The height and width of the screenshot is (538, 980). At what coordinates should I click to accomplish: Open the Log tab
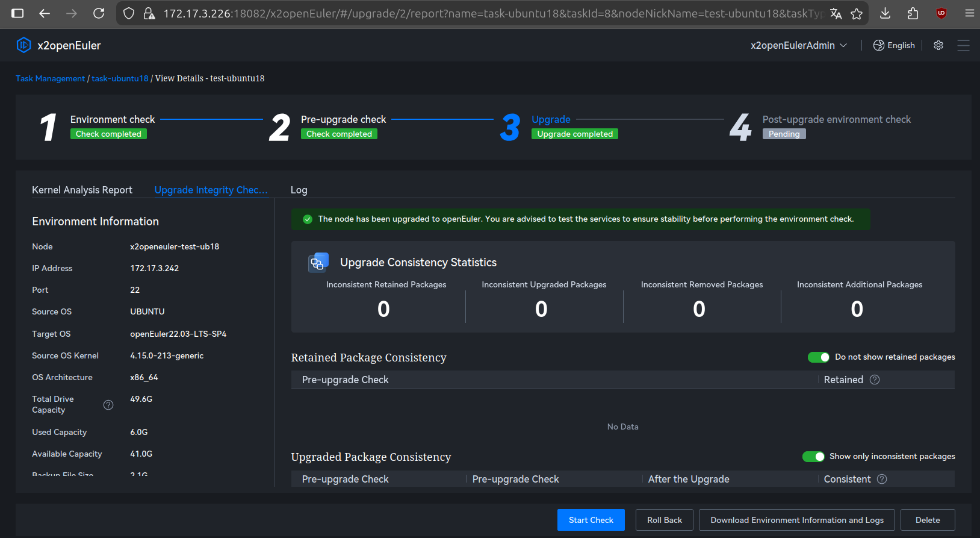[x=299, y=190]
